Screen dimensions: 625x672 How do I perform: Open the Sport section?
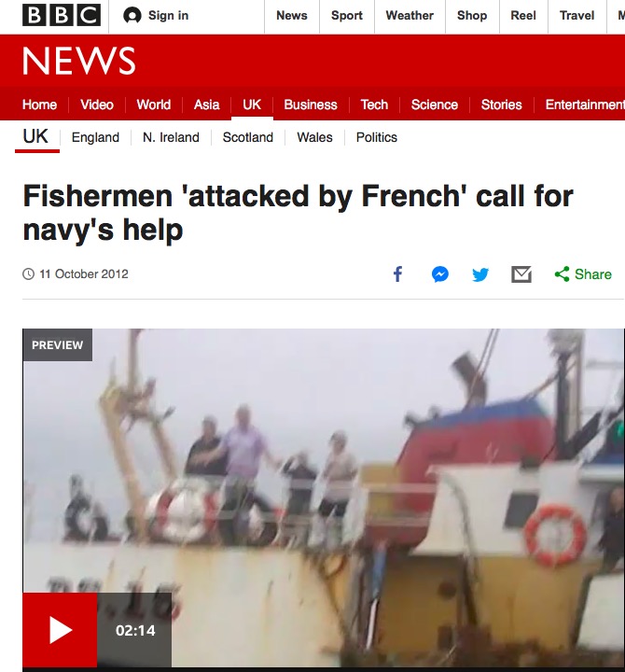click(x=347, y=16)
